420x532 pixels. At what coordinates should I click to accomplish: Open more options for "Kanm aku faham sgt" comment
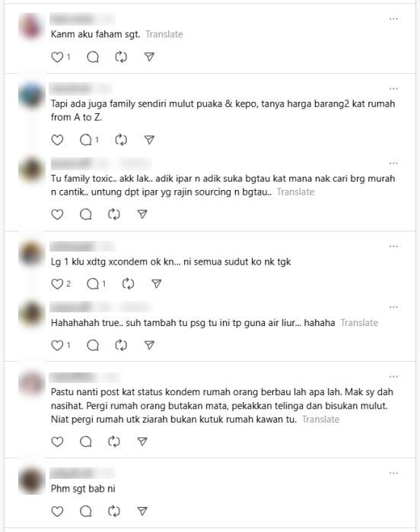coord(393,19)
